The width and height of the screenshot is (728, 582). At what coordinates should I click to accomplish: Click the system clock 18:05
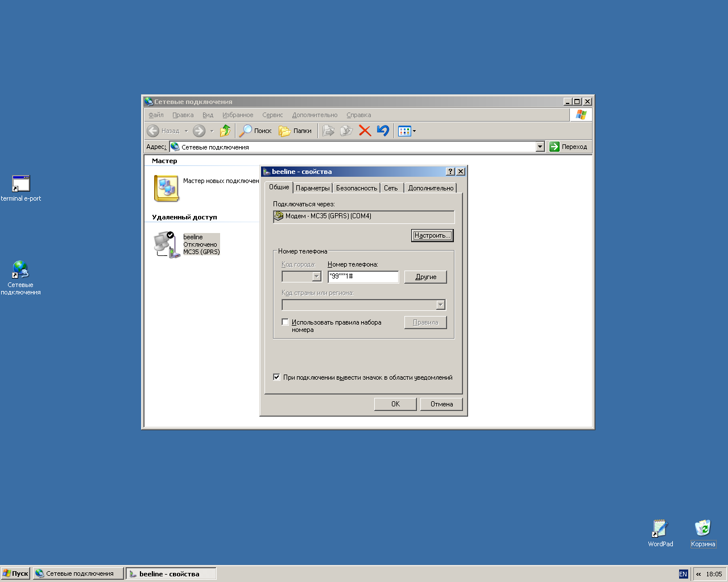click(714, 574)
